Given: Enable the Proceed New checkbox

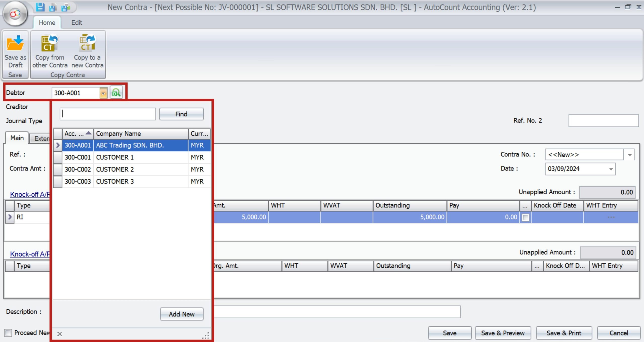Looking at the screenshot, I should point(8,332).
